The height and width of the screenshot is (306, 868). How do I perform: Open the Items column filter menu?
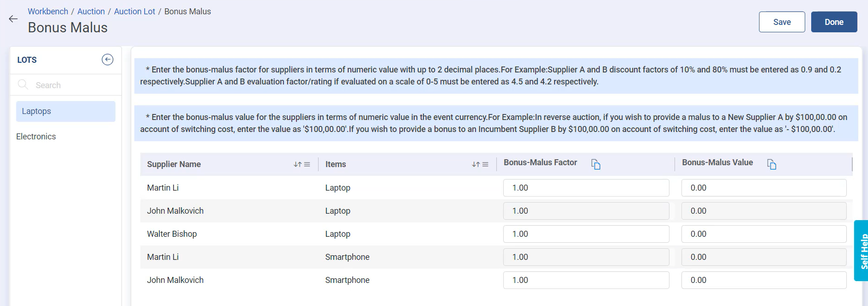click(x=485, y=164)
